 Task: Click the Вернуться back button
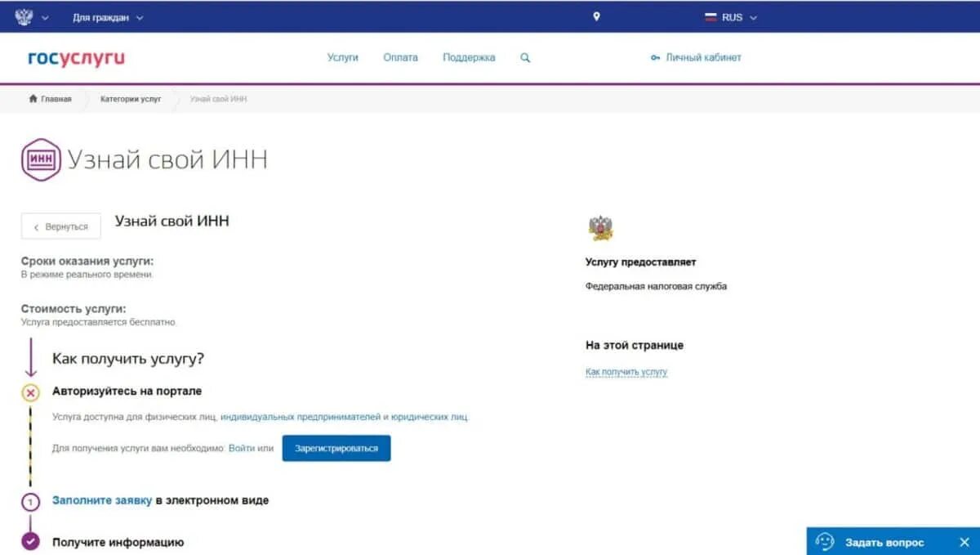coord(60,226)
